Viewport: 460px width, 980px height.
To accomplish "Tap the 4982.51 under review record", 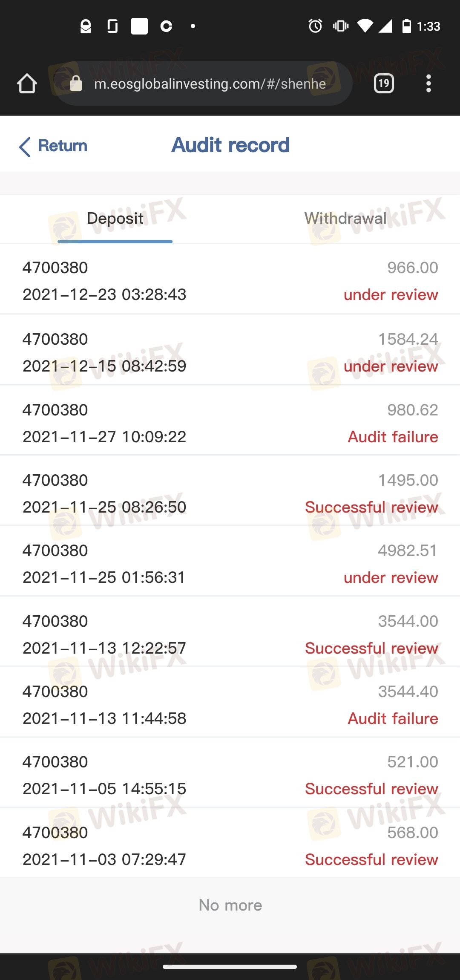I will click(x=230, y=564).
